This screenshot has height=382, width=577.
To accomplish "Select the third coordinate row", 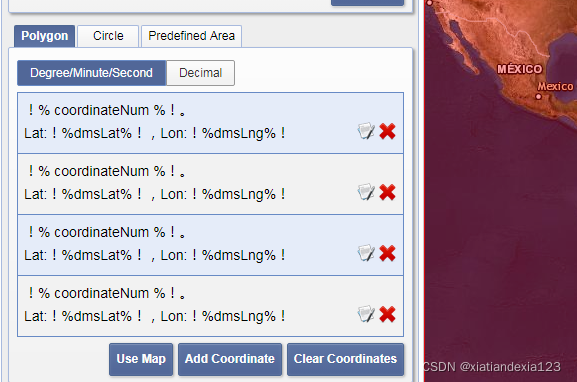I will (x=210, y=245).
